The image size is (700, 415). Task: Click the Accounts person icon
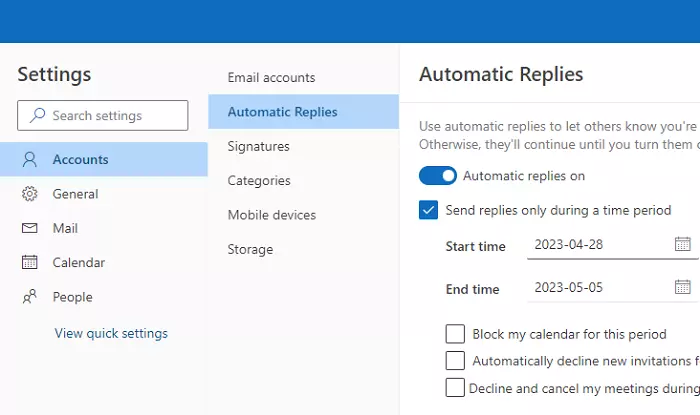tap(29, 159)
